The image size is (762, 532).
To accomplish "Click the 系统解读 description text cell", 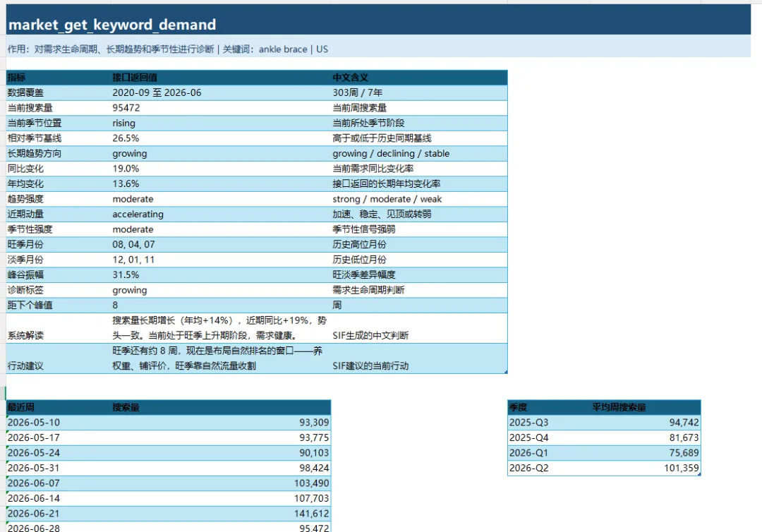I will tap(221, 328).
